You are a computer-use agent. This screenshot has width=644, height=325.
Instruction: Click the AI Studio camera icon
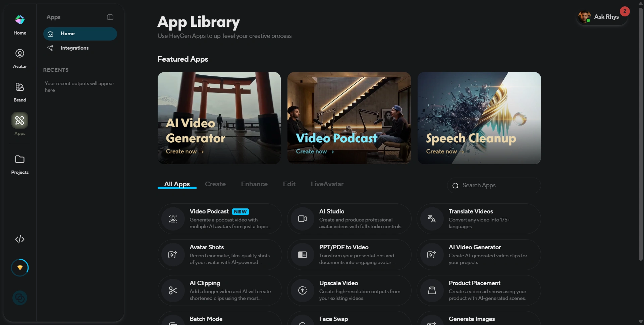(x=303, y=219)
